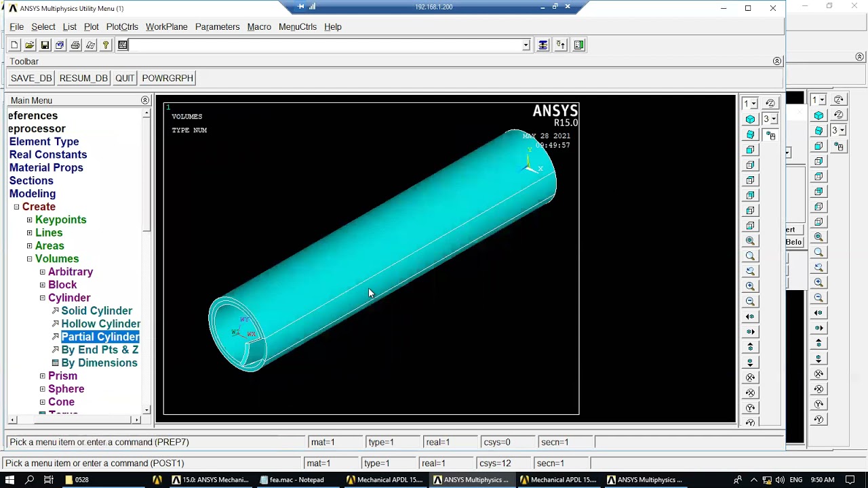868x488 pixels.
Task: Collapse the Cylinder tree node
Action: [42, 298]
